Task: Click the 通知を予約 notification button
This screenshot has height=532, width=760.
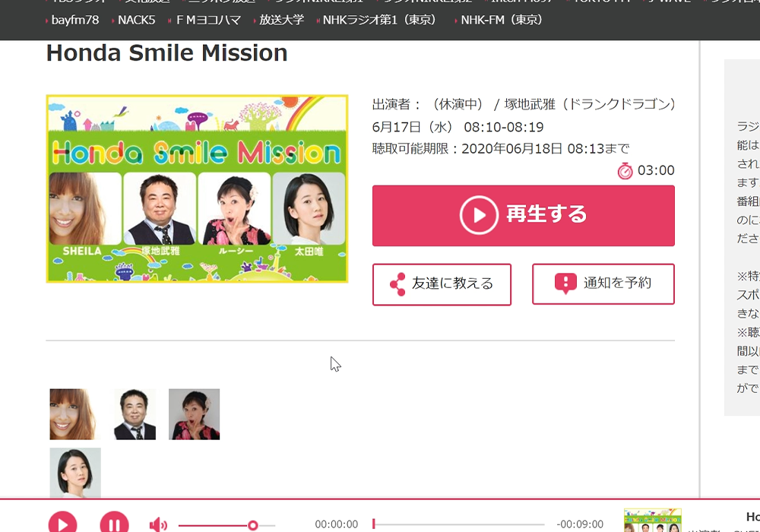Action: (603, 284)
